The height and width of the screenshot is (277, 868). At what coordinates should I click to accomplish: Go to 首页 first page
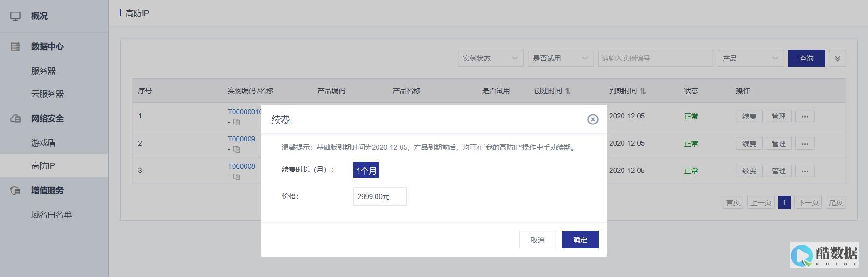tap(733, 202)
